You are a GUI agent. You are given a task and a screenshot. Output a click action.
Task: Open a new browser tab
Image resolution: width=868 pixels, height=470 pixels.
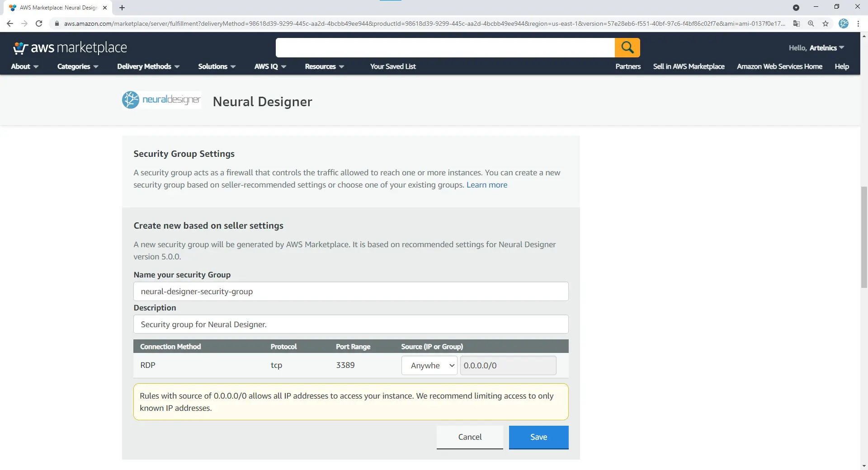(122, 8)
